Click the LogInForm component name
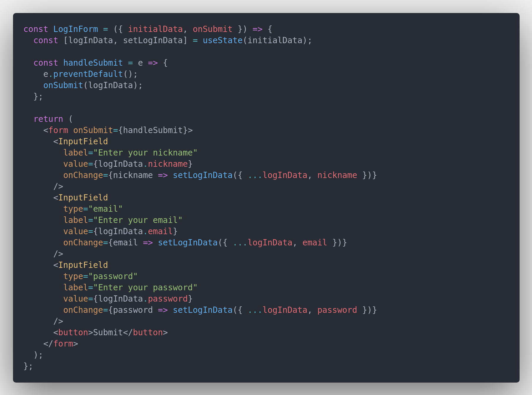532x395 pixels. click(x=76, y=29)
